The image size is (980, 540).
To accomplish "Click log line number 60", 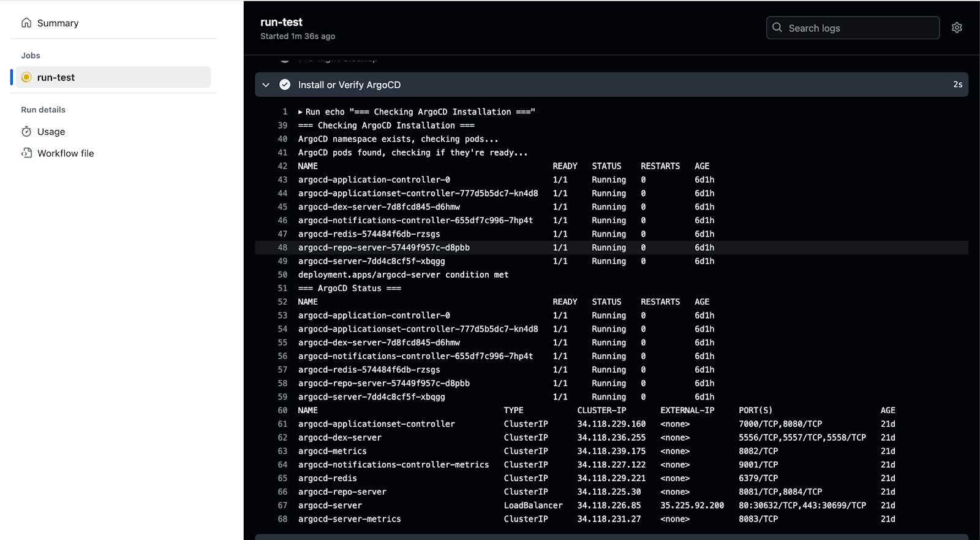I will tap(282, 411).
